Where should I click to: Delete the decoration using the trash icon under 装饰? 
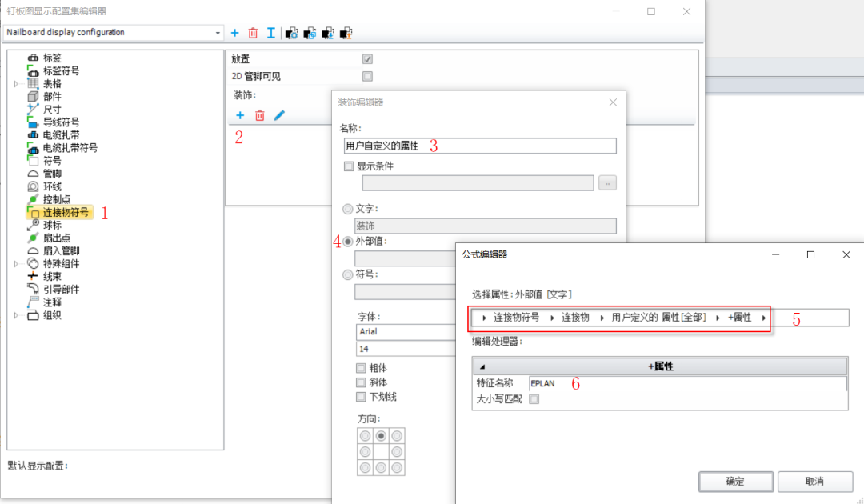pos(259,116)
